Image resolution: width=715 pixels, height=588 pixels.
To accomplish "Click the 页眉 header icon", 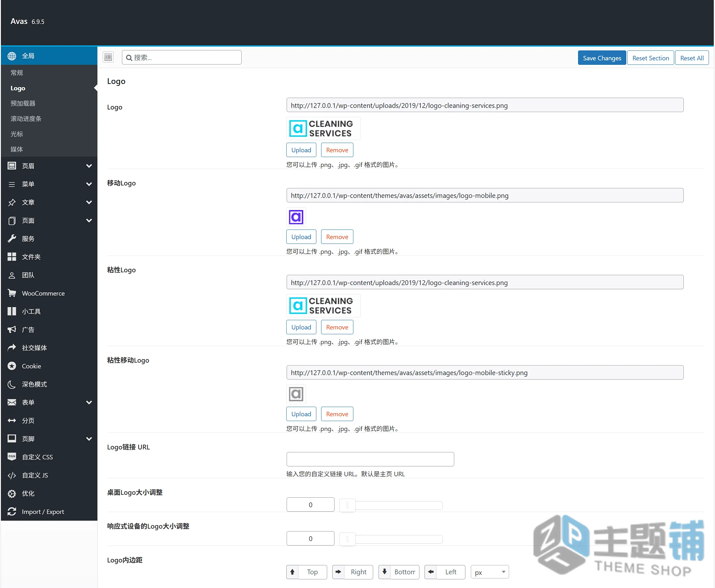I will (x=12, y=166).
